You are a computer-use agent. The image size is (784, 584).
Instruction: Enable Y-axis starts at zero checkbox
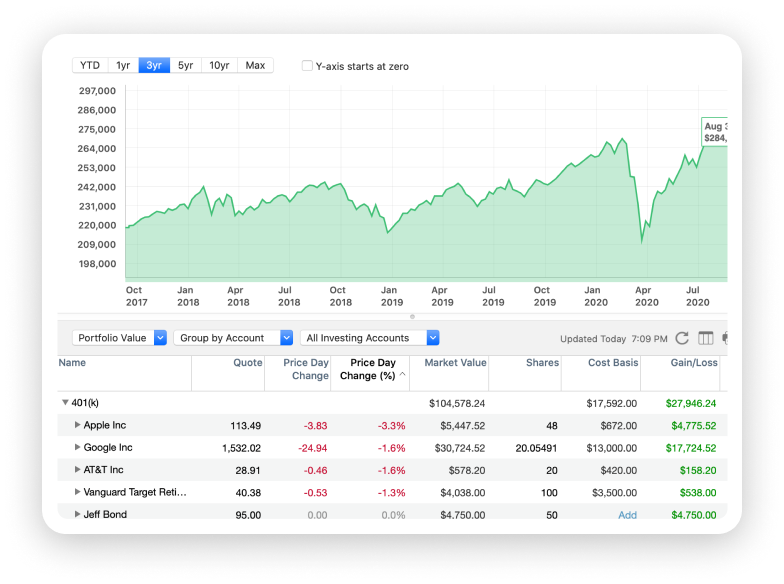pyautogui.click(x=307, y=66)
